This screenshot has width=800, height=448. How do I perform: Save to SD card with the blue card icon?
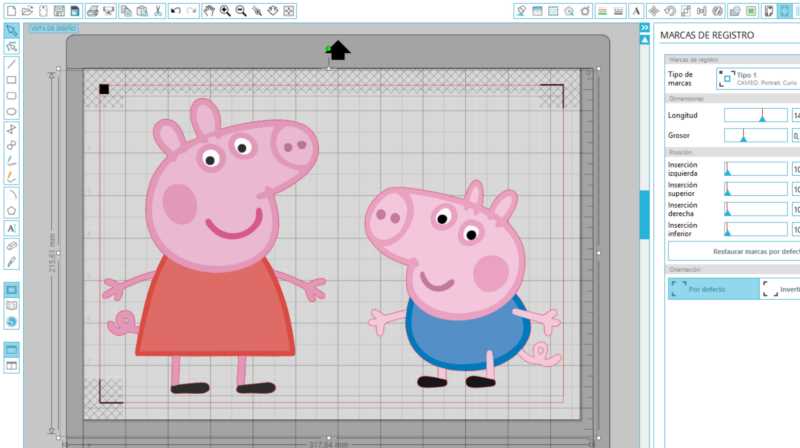(x=74, y=11)
